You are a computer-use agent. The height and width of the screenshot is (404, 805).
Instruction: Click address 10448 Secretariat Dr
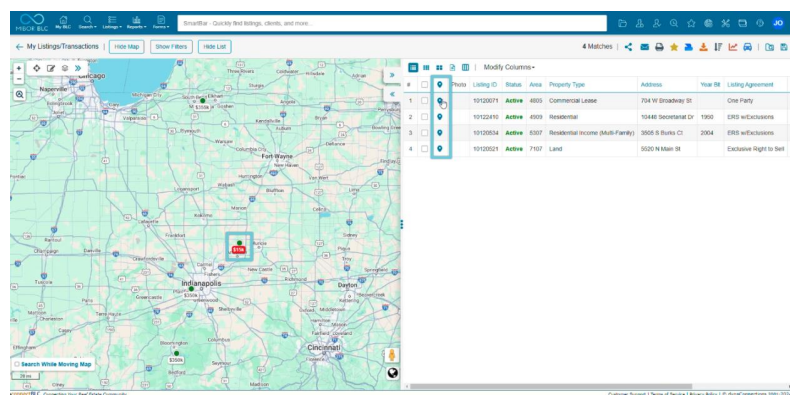coord(667,117)
